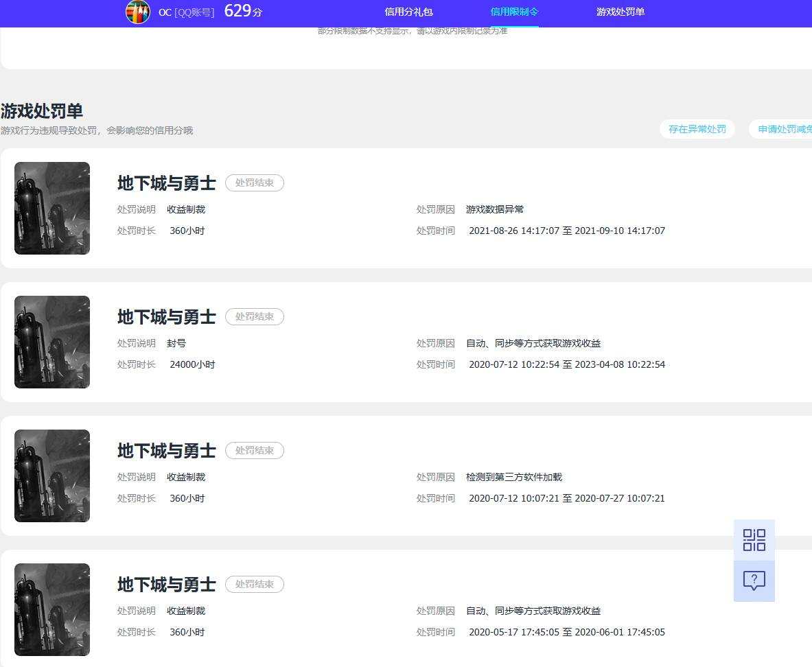Go to the 游戏处罚单 tab
Image resolution: width=812 pixels, height=667 pixels.
click(620, 12)
